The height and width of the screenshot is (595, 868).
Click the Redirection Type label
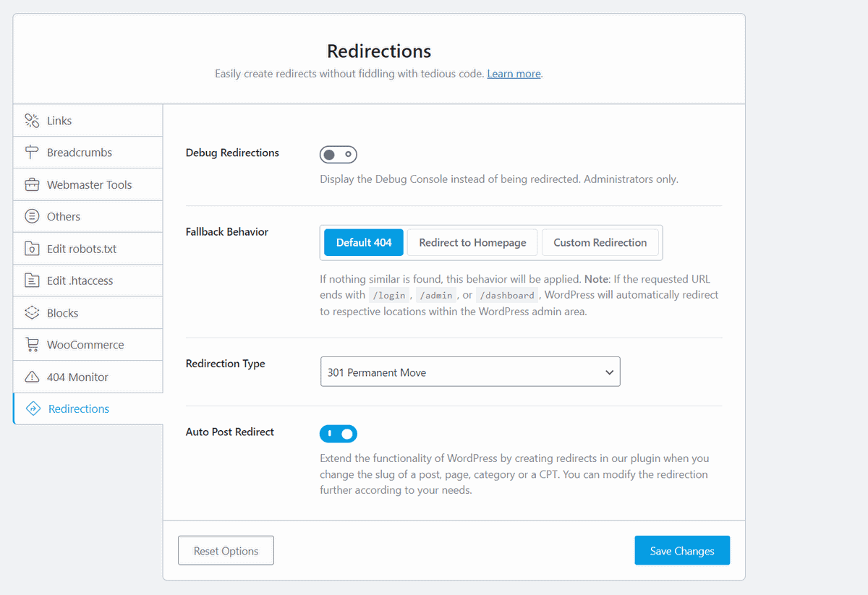point(226,364)
